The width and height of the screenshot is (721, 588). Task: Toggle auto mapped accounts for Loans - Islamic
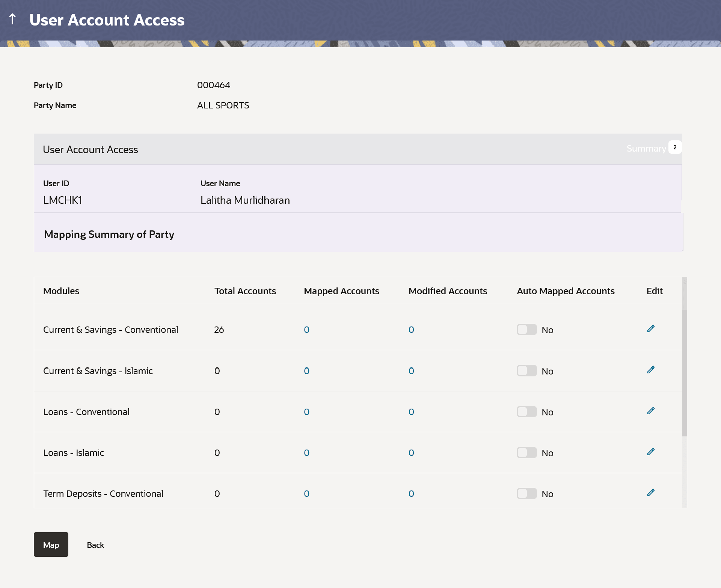(526, 453)
